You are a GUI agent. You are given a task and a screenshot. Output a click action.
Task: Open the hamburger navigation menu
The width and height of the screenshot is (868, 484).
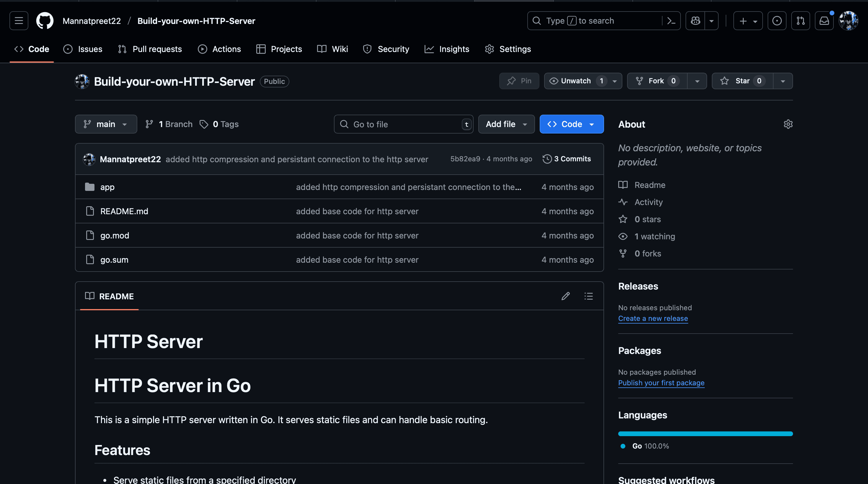(19, 21)
